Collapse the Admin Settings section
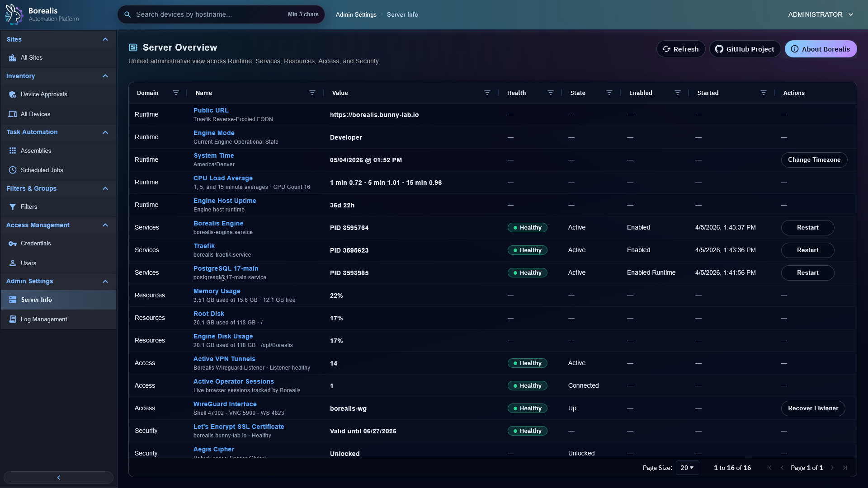Image resolution: width=868 pixels, height=488 pixels. pyautogui.click(x=105, y=282)
